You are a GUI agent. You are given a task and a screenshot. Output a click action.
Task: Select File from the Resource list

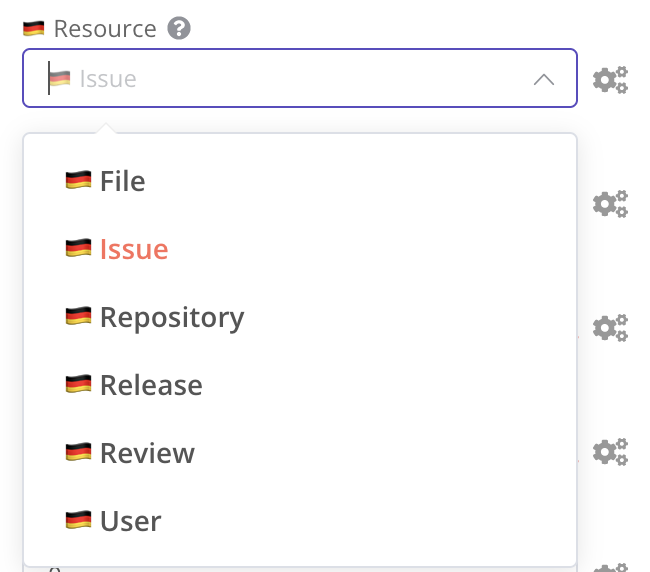(x=122, y=181)
